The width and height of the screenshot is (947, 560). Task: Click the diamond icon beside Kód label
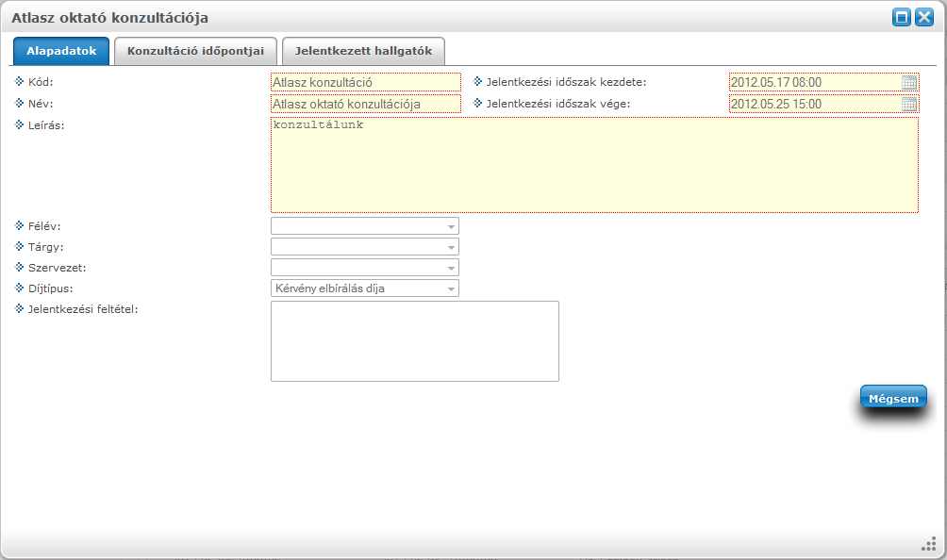point(19,81)
